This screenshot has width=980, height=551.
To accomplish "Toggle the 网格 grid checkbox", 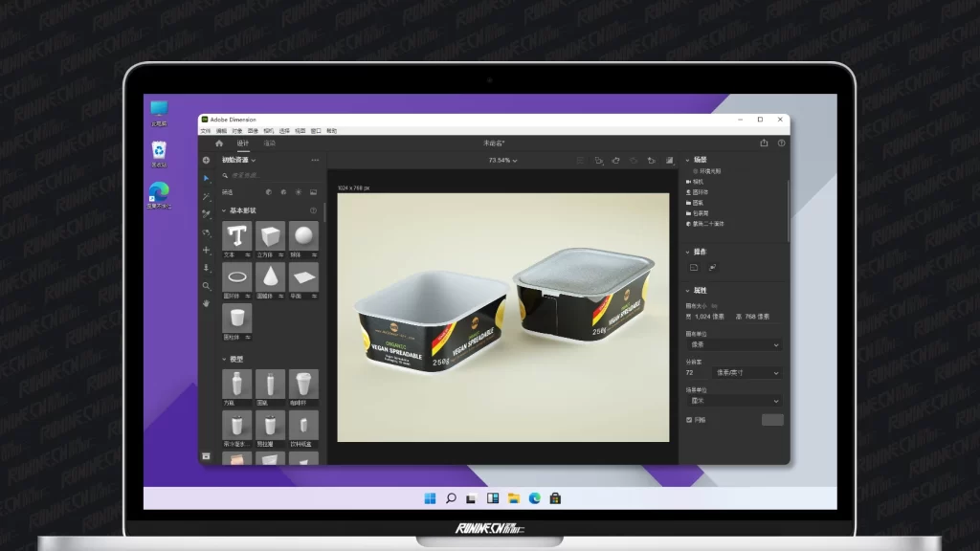I will click(689, 420).
